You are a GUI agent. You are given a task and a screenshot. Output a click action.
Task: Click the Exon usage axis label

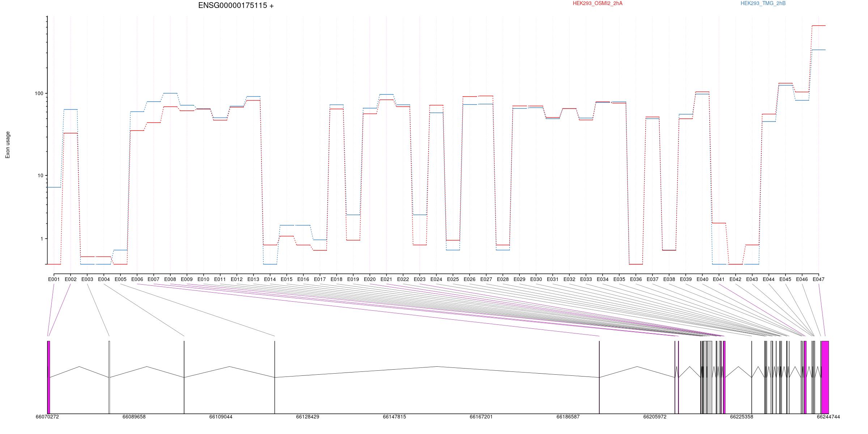coord(8,145)
